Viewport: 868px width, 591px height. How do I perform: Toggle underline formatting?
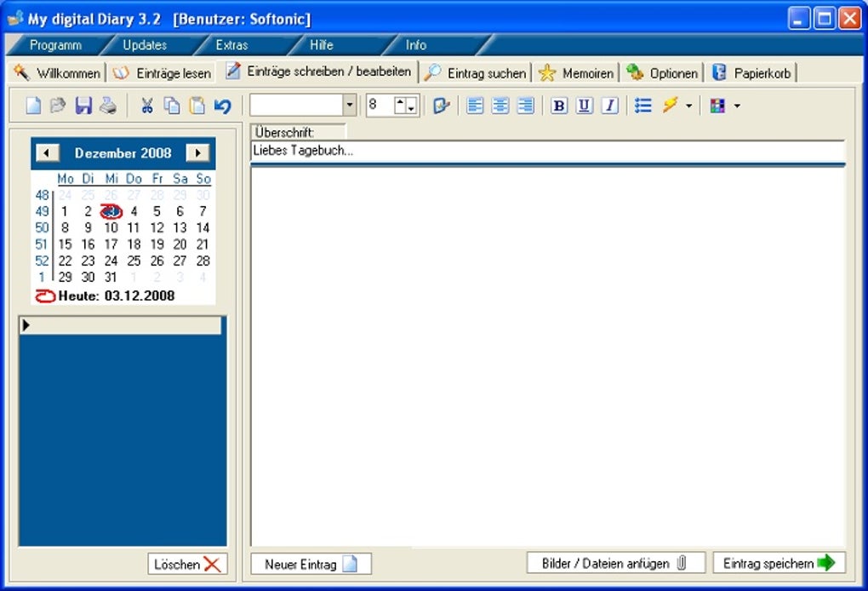tap(584, 106)
